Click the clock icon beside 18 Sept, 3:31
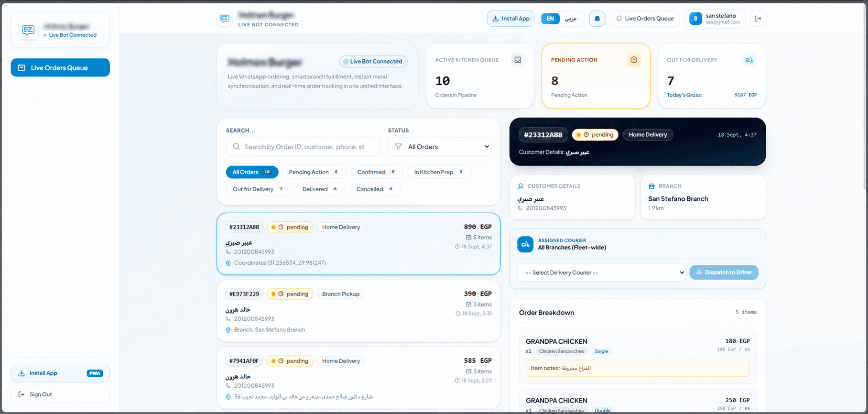Screen dimensions: 868x414 pos(458,314)
